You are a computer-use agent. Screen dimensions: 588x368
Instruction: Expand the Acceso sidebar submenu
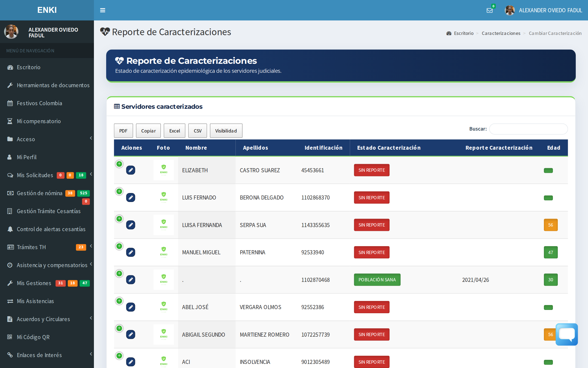[x=47, y=139]
